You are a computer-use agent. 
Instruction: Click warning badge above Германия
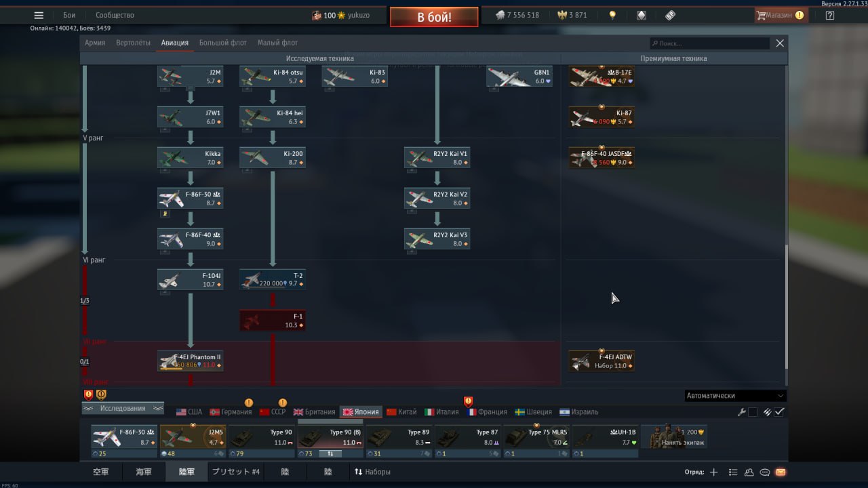(249, 403)
